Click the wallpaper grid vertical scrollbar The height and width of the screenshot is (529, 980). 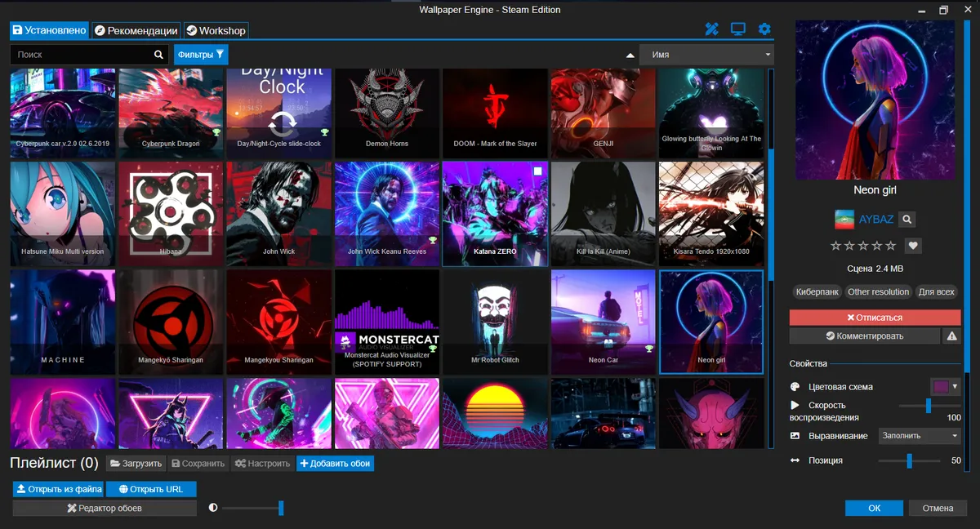[x=770, y=259]
